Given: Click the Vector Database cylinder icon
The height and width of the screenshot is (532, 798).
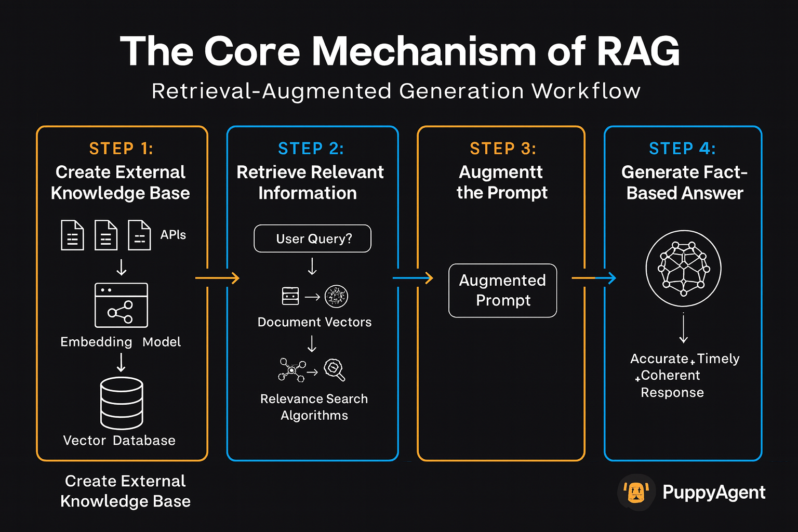Looking at the screenshot, I should pos(122,403).
